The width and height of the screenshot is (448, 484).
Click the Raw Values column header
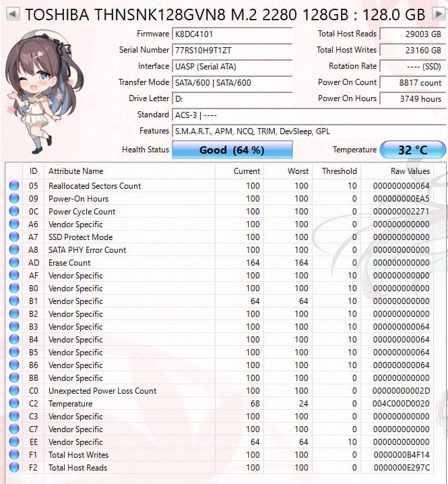pos(397,171)
